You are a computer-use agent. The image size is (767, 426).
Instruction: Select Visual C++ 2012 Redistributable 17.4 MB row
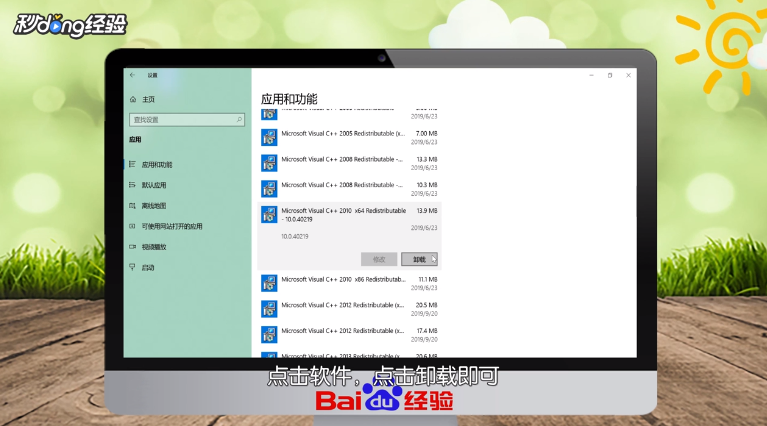pos(349,335)
